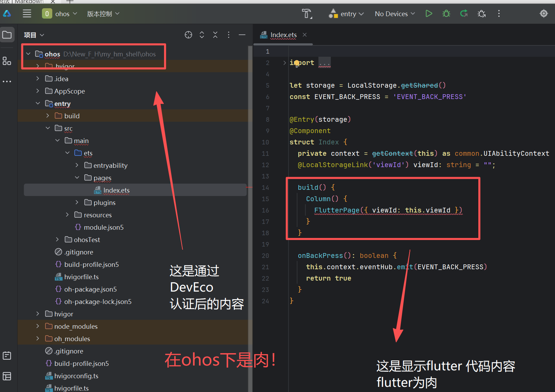Viewport: 555px width, 392px height.
Task: Collapse all nodes in the project tree
Action: point(215,35)
